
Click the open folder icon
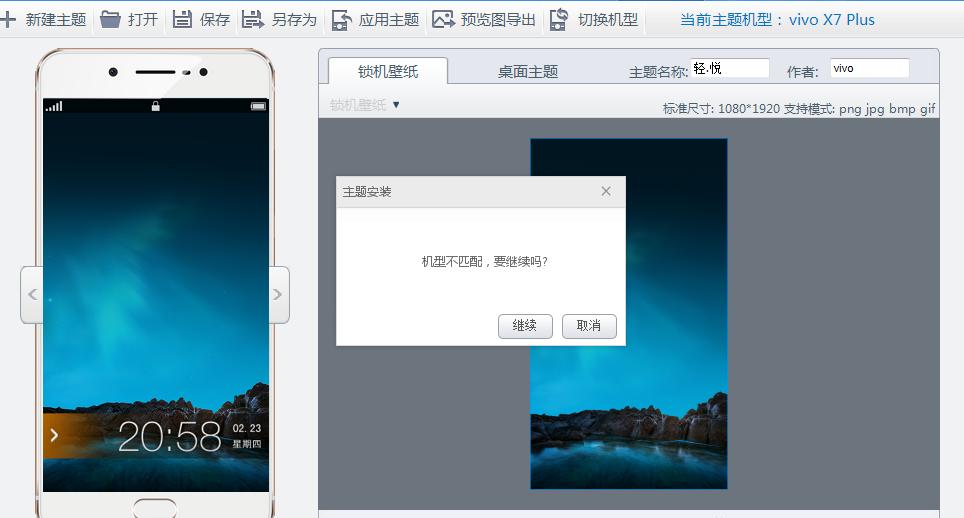(x=110, y=20)
